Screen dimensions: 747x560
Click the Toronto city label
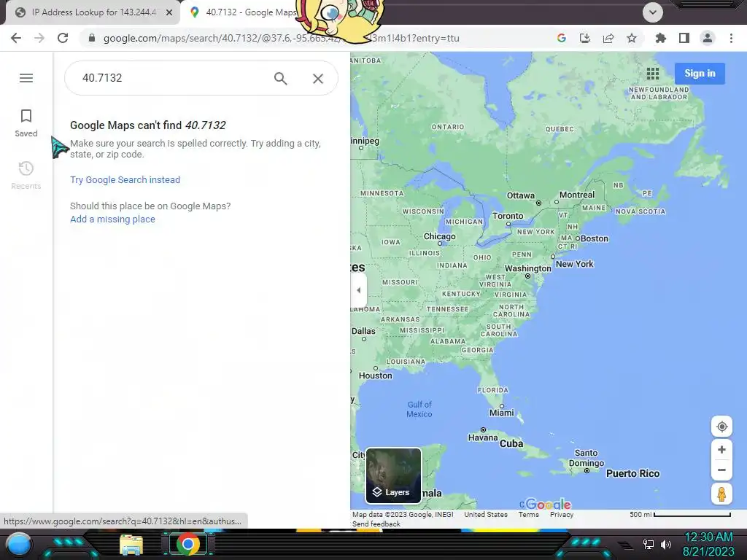(x=508, y=216)
